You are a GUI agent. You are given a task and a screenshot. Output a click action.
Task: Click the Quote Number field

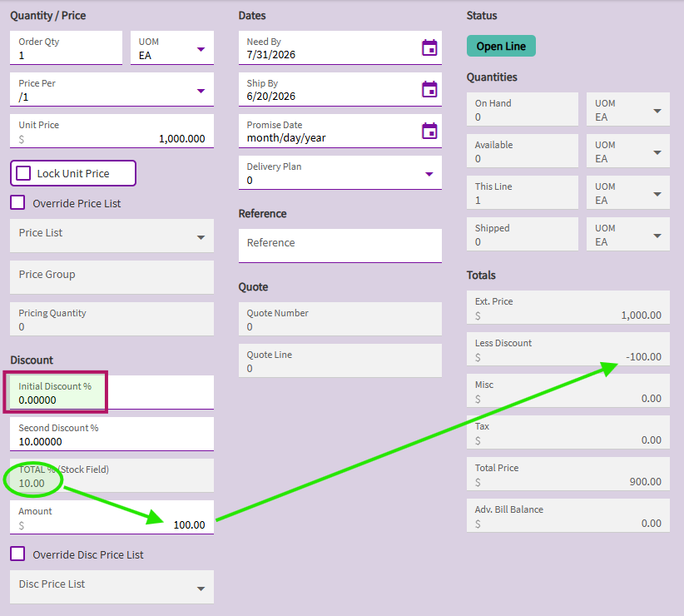pyautogui.click(x=340, y=319)
